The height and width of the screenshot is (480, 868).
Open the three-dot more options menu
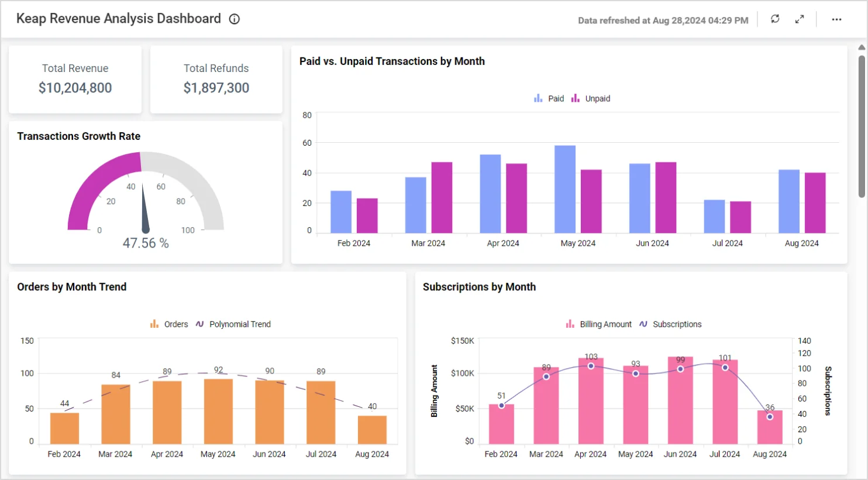coord(836,19)
